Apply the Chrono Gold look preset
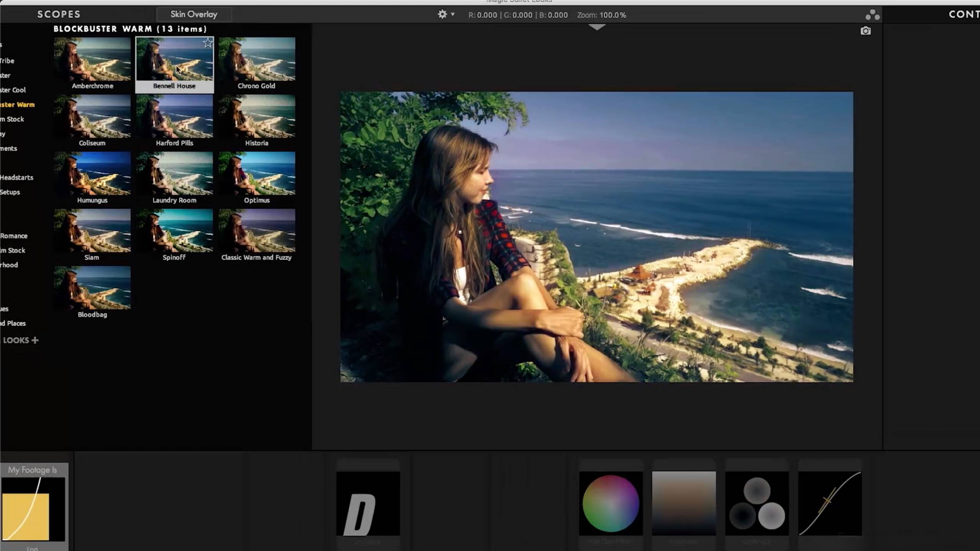The width and height of the screenshot is (980, 551). pyautogui.click(x=257, y=59)
